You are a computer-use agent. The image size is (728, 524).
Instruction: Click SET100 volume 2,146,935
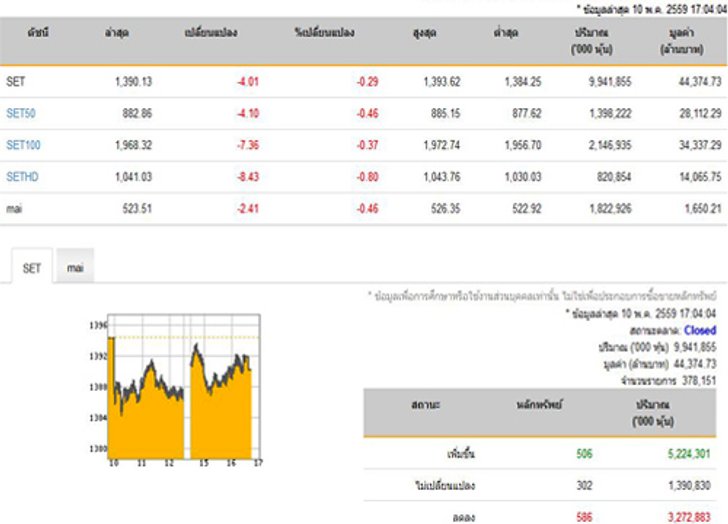coord(610,145)
